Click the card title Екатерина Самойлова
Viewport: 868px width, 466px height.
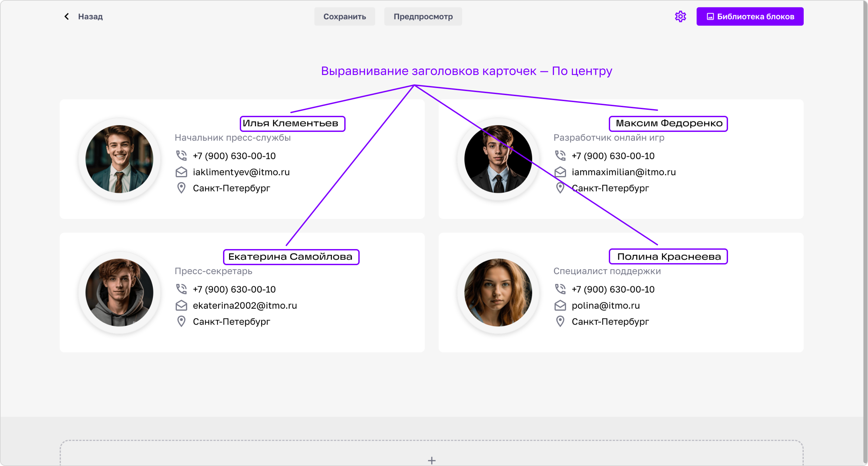click(x=290, y=257)
